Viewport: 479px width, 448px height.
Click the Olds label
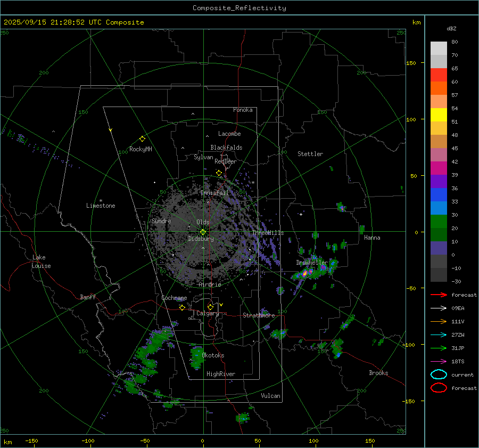coord(203,222)
